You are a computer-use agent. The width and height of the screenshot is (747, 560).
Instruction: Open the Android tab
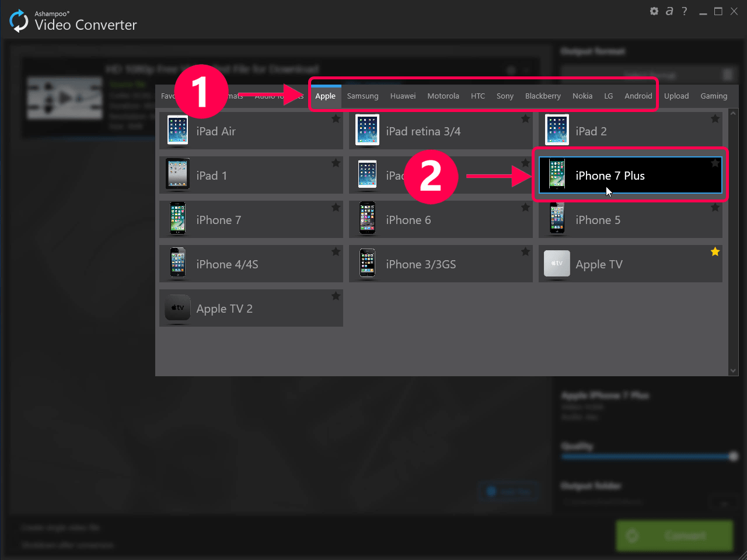coord(638,96)
